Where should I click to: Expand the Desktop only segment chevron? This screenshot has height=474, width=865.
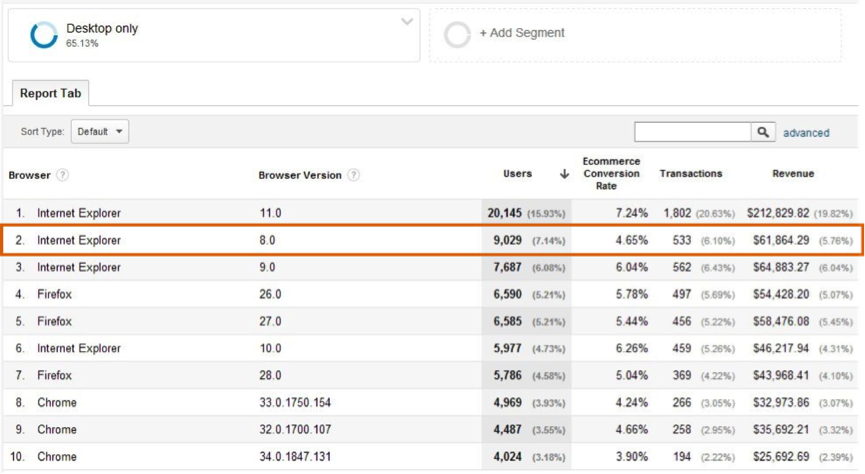pos(407,22)
